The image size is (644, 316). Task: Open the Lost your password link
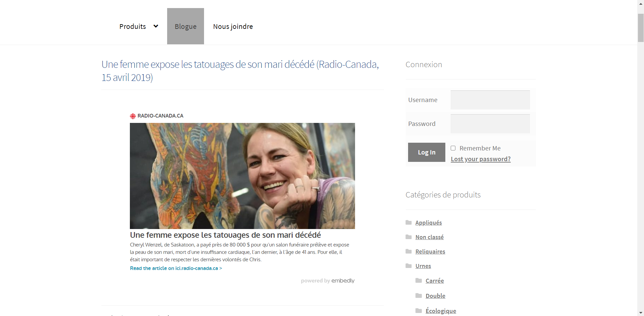[x=481, y=159]
